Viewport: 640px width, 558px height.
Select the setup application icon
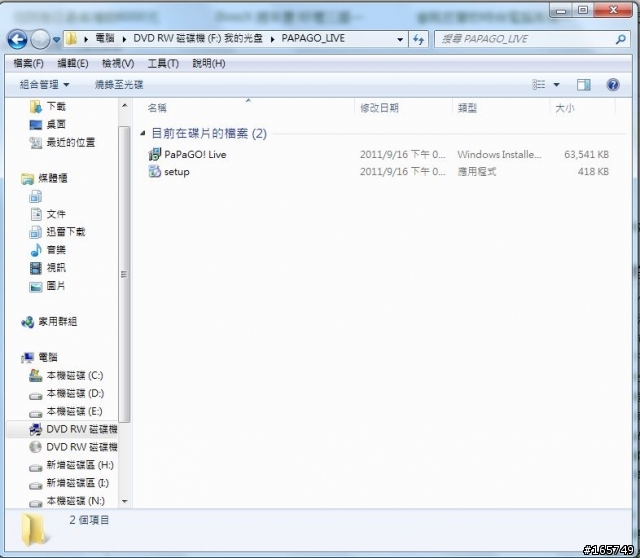click(x=154, y=171)
